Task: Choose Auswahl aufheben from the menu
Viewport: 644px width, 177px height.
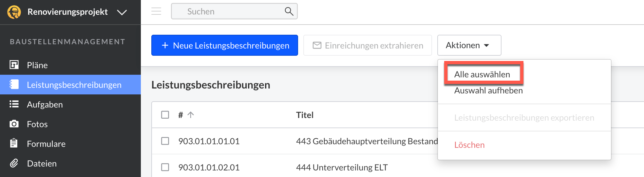Action: [x=488, y=90]
